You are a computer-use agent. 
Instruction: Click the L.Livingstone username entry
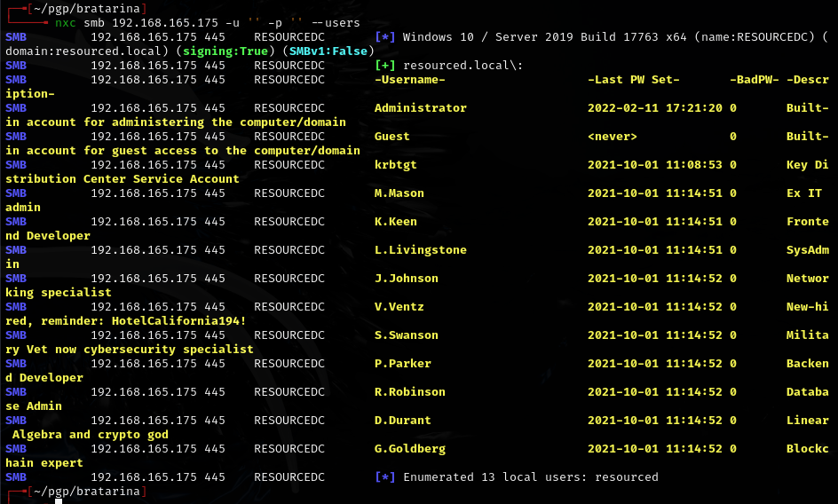click(420, 250)
